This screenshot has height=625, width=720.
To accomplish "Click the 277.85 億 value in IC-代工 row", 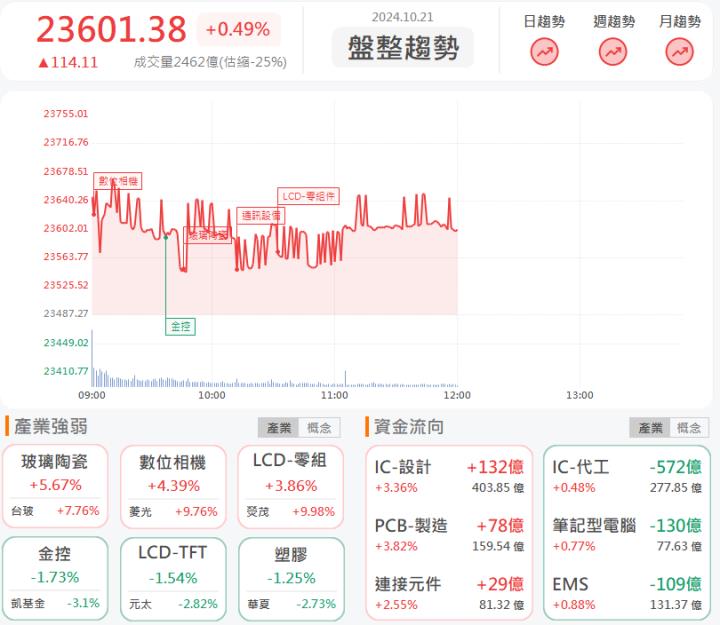I will 675,488.
